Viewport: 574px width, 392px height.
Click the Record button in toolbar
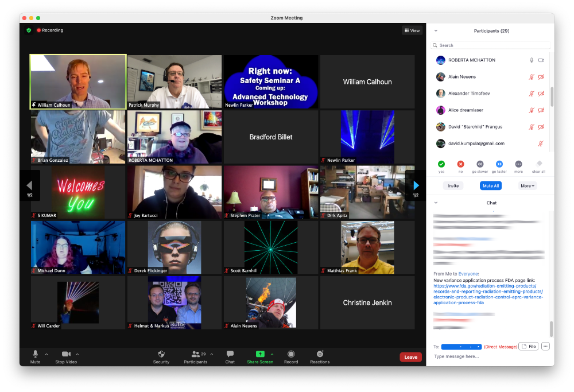pos(291,354)
